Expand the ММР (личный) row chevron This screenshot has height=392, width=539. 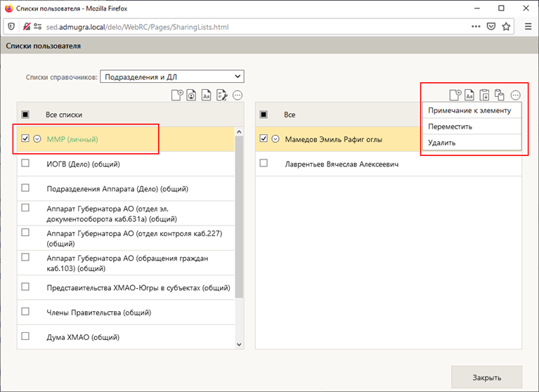(x=37, y=139)
